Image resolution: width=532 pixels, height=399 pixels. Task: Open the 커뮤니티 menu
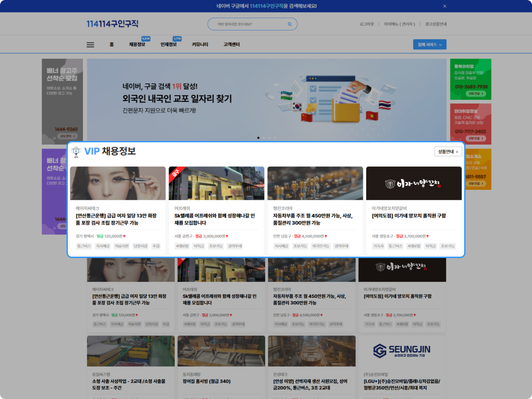click(200, 44)
